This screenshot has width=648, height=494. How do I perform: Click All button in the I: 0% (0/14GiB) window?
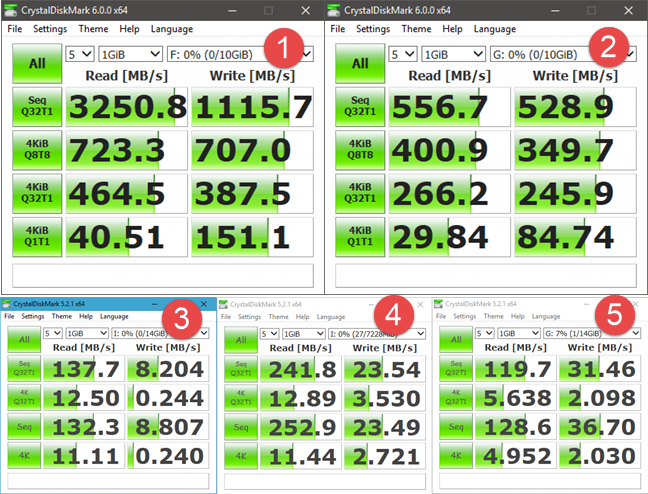(x=24, y=339)
